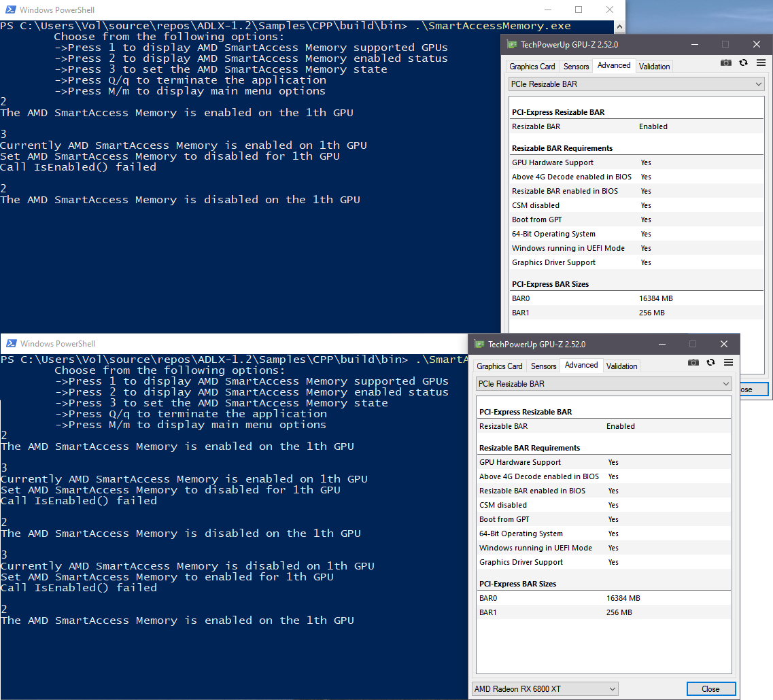Screen dimensions: 773x700
Task: Select Graphics Driver Support row in lower GPU-Z
Action: pos(604,562)
